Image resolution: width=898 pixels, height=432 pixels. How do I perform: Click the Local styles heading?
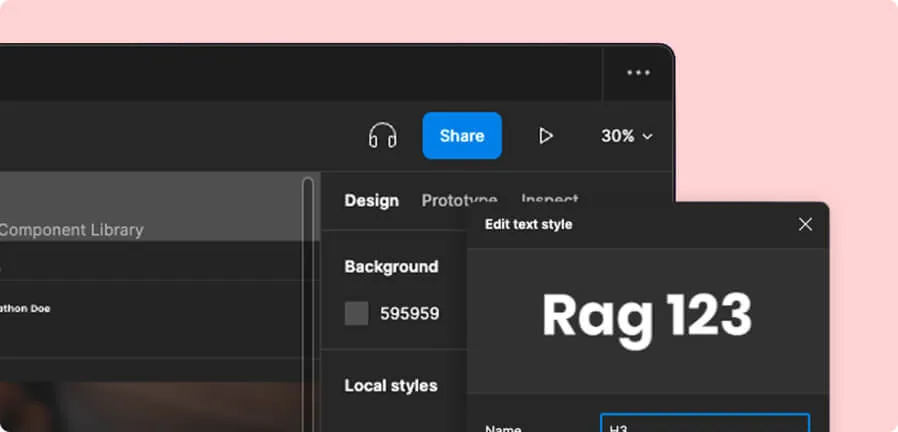coord(391,386)
